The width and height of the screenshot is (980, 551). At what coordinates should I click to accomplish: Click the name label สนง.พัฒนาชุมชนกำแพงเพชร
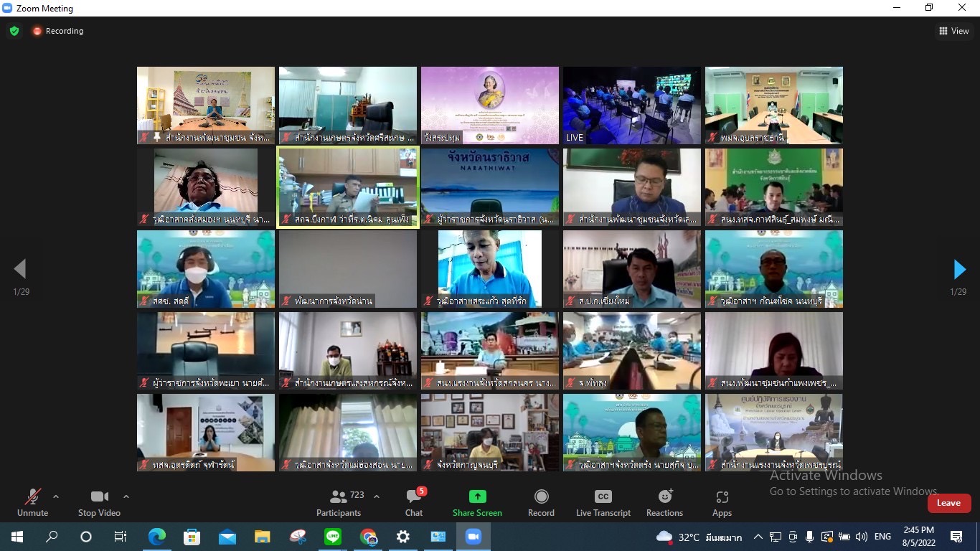coord(779,382)
